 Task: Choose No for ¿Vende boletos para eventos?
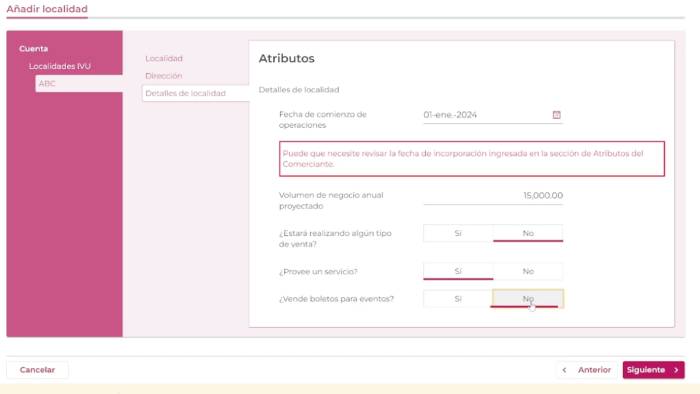point(528,299)
